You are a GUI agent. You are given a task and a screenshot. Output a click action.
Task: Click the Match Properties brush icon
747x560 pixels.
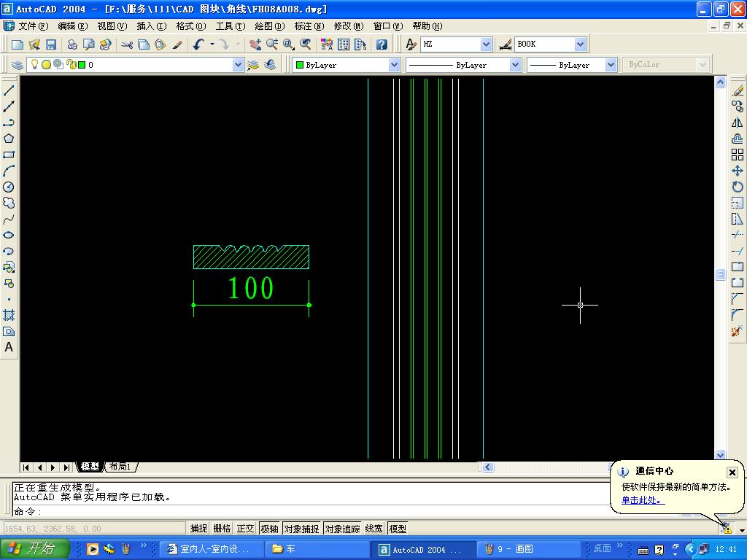[x=177, y=44]
